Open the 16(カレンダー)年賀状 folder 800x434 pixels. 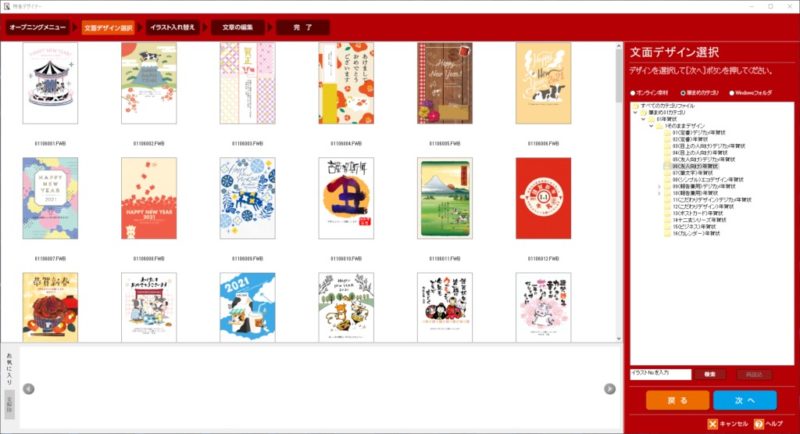pyautogui.click(x=696, y=233)
